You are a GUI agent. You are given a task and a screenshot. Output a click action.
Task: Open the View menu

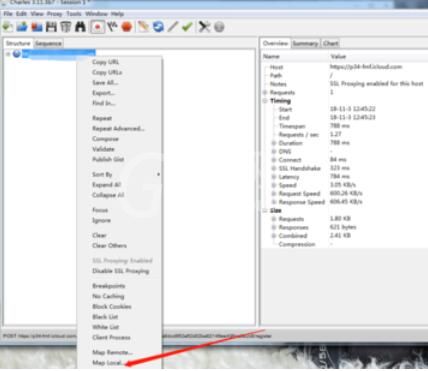coord(37,14)
